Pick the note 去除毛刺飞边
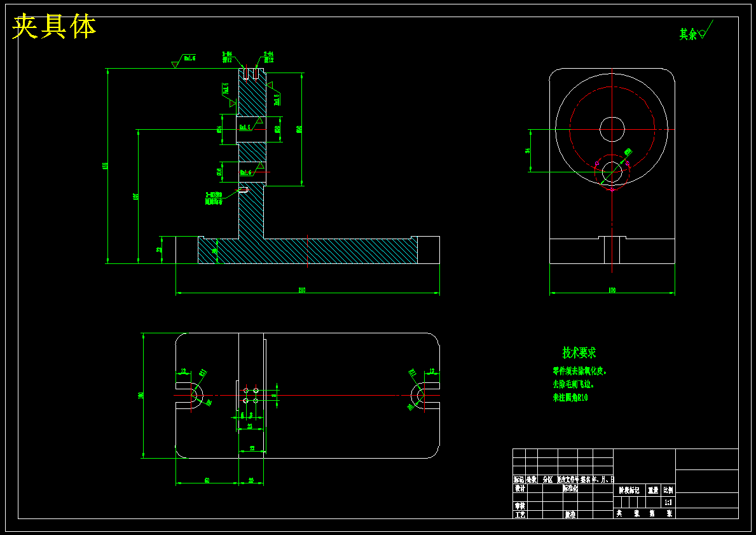Screen dimensions: 756x535 point(573,384)
